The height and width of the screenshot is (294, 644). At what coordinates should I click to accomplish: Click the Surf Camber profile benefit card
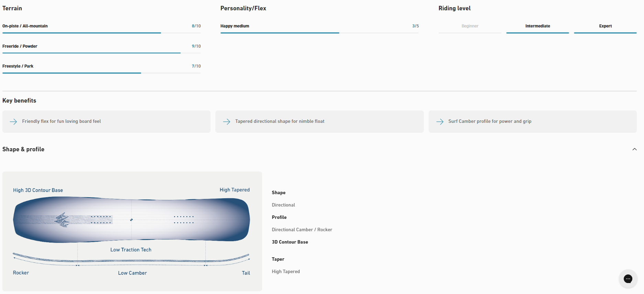[532, 121]
